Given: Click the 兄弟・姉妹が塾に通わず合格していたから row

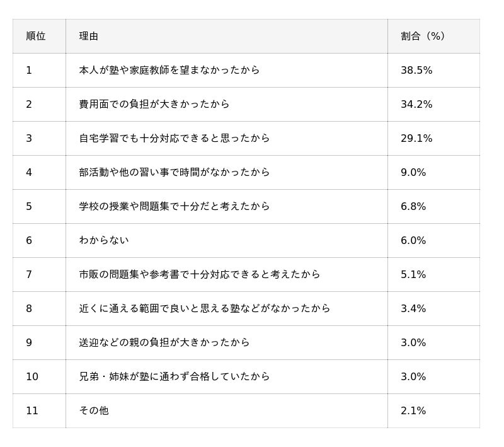Looking at the screenshot, I should pyautogui.click(x=174, y=377).
